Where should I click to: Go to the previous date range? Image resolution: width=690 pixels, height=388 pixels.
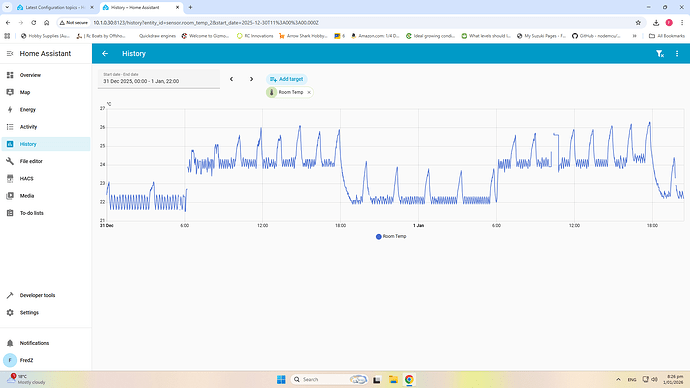point(231,79)
